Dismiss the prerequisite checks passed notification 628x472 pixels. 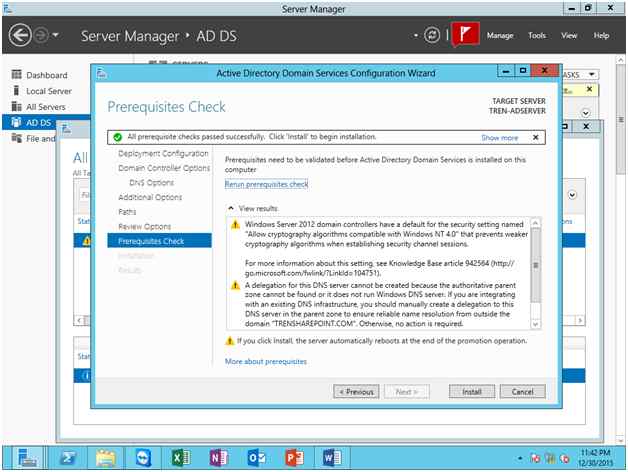pos(535,137)
